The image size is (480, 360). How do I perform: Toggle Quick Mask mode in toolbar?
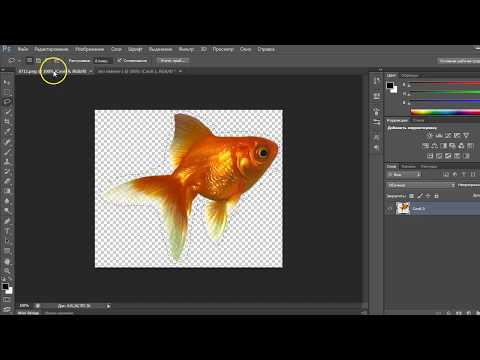7,300
